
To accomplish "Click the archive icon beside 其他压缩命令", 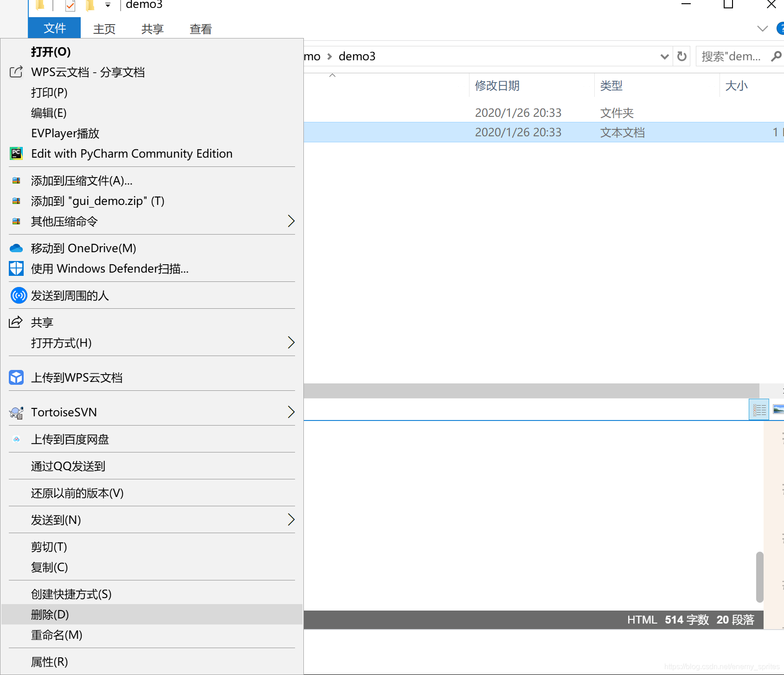I will [x=16, y=221].
